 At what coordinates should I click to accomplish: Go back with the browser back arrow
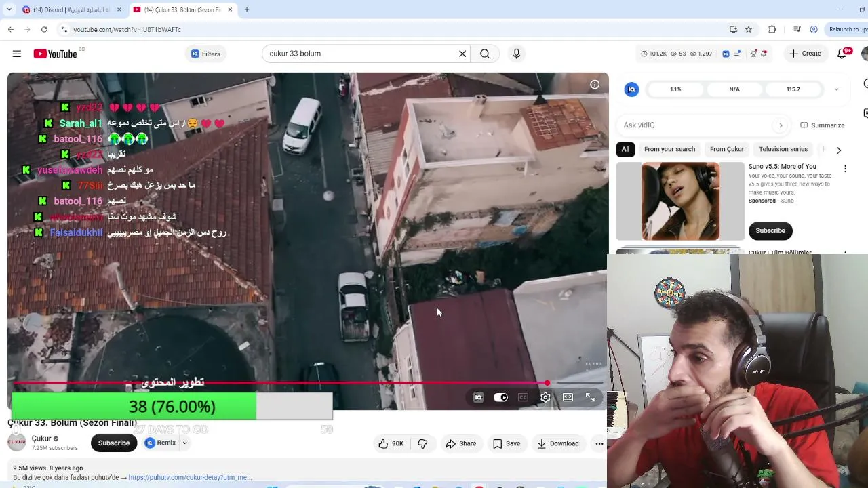pos(11,29)
